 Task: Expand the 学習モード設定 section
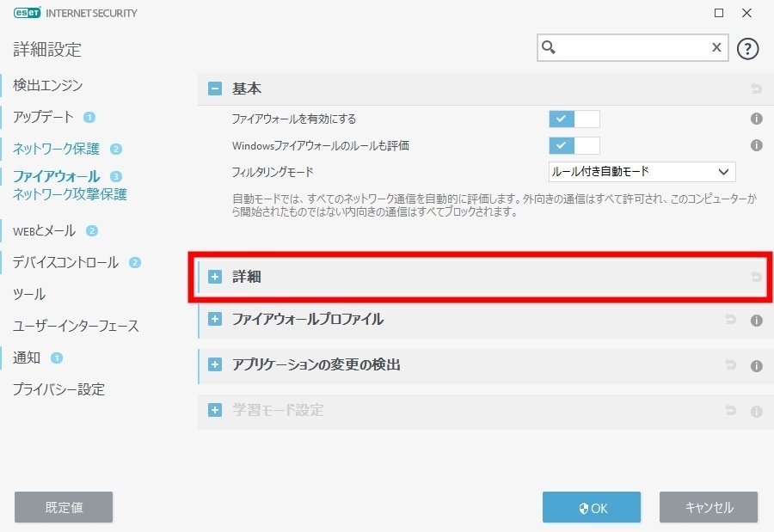coord(215,410)
